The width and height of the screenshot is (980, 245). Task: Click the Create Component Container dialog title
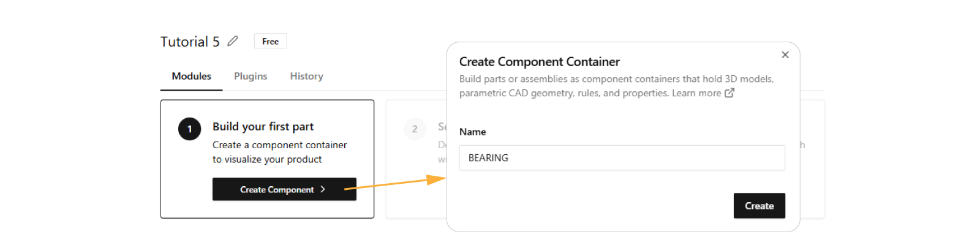[x=539, y=62]
